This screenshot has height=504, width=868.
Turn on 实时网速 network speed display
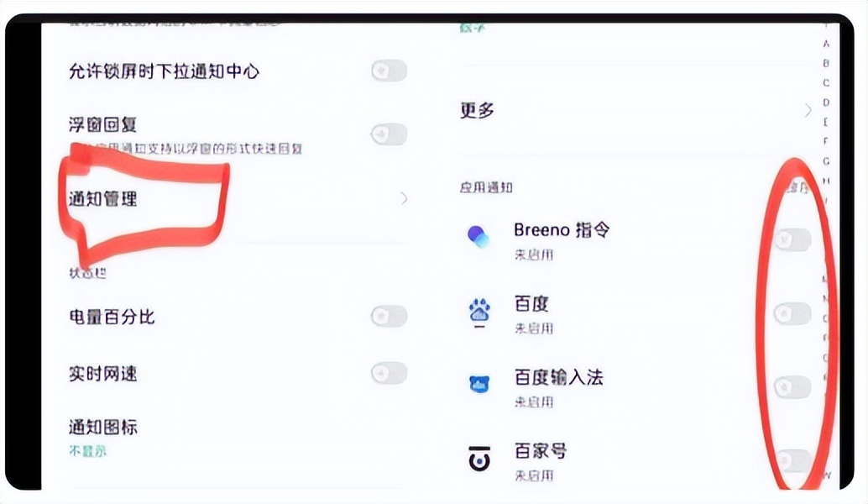388,375
